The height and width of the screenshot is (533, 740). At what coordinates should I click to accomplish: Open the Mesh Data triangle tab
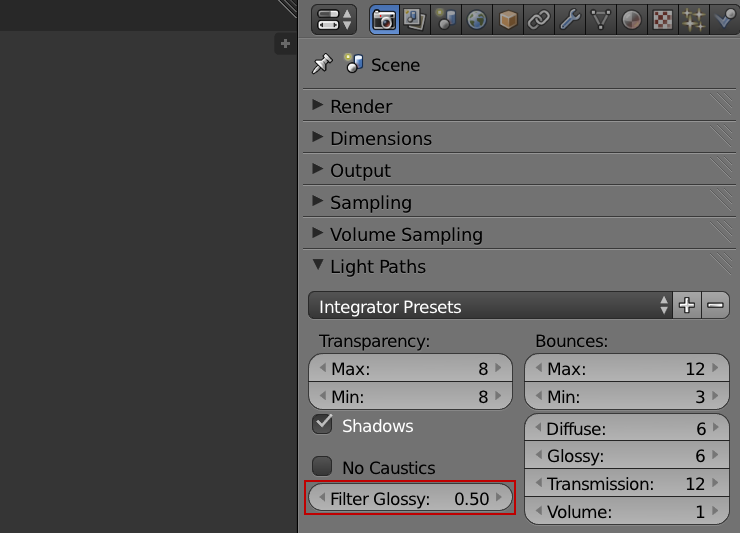[600, 20]
